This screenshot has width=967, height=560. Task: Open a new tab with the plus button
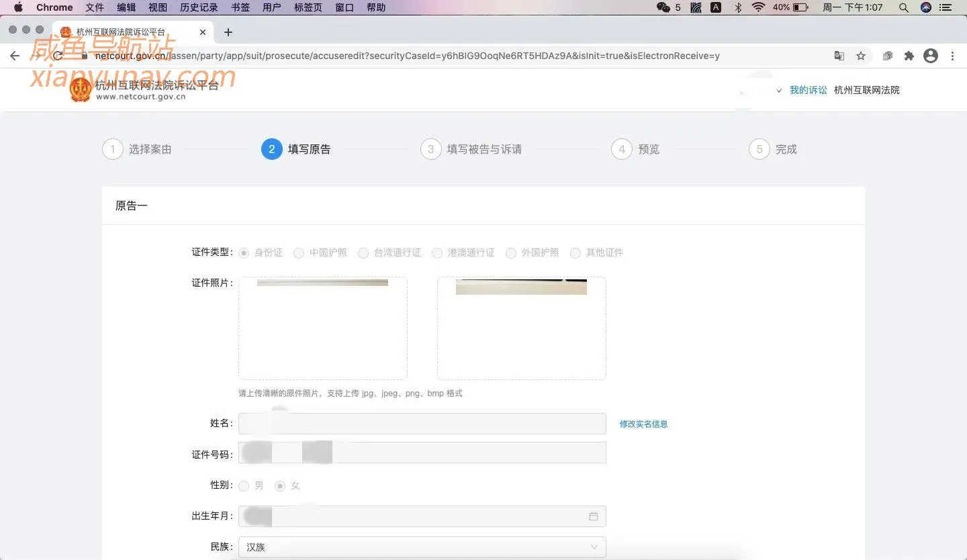[228, 32]
